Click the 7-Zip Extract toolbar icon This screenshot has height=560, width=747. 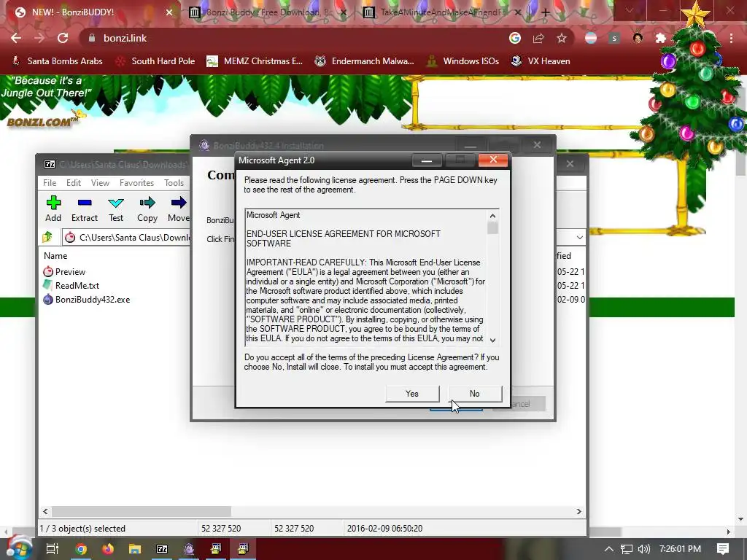pos(85,209)
